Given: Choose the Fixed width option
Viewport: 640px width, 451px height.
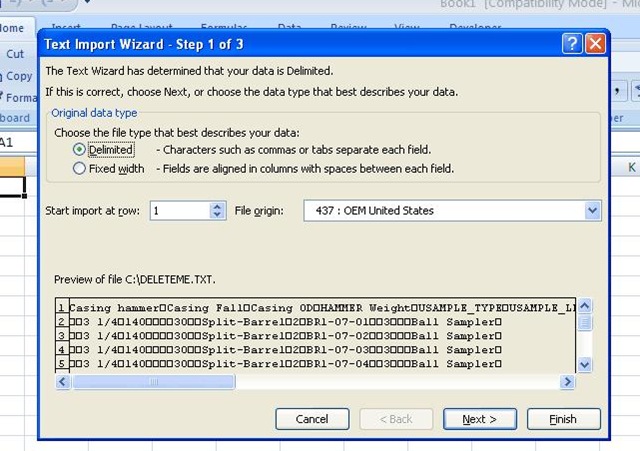Looking at the screenshot, I should click(79, 169).
